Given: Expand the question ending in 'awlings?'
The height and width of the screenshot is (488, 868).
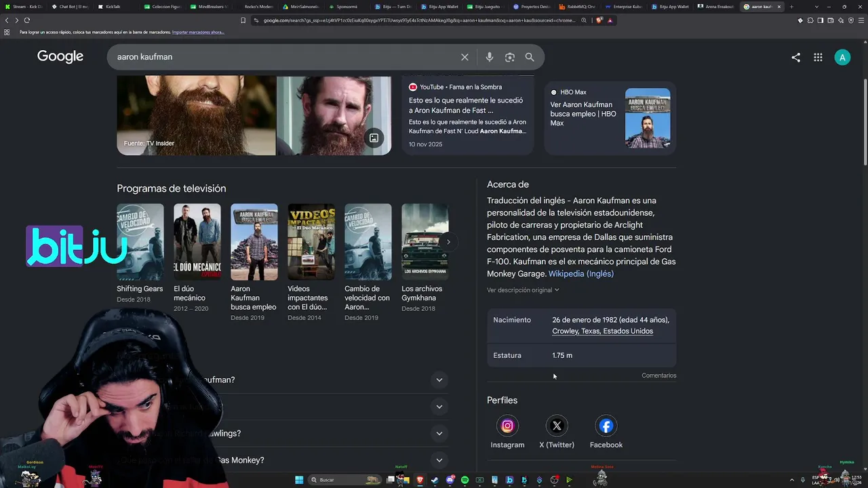Looking at the screenshot, I should coord(439,434).
